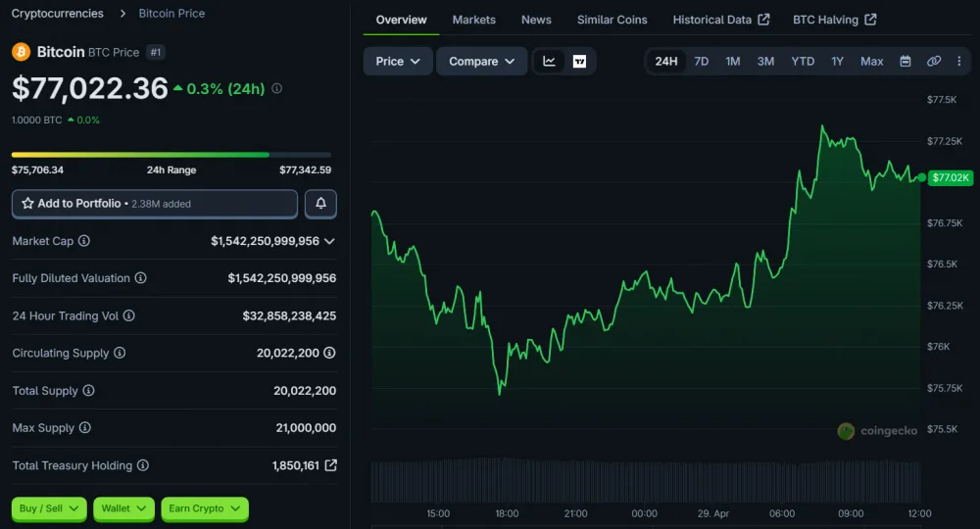Image resolution: width=980 pixels, height=529 pixels.
Task: Show Total Treasury Holding info icon
Action: pos(143,465)
